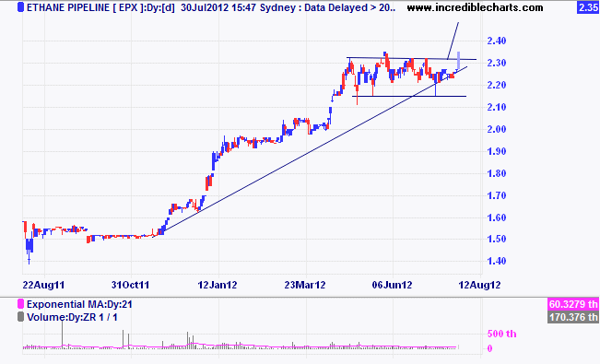Screen dimensions: 600x364
Task: Click the grey Volume legend marker
Action: tap(21, 317)
